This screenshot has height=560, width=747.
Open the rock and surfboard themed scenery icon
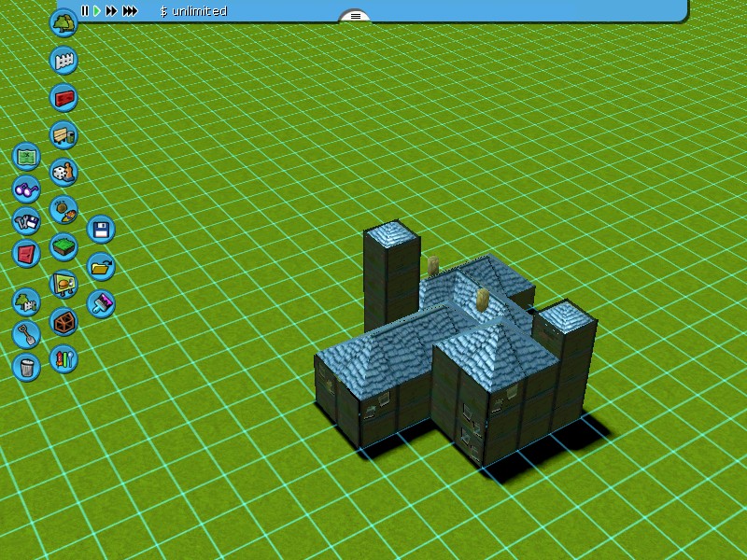point(63,209)
